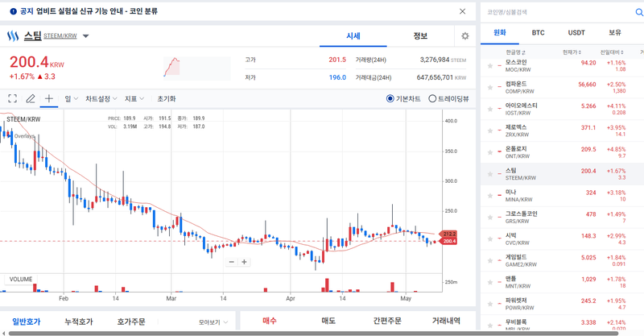Favorite 컴파운드 with its star
644x336 pixels.
[x=490, y=88]
